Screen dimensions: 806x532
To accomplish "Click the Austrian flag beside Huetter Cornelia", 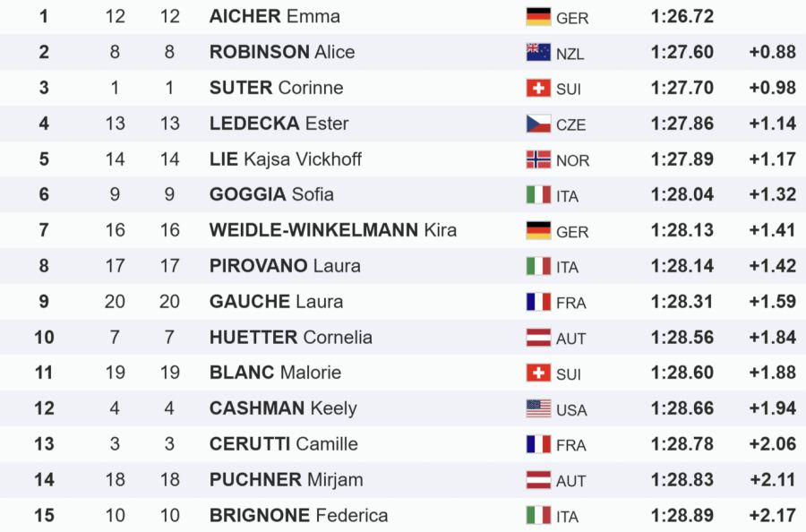I will click(538, 338).
